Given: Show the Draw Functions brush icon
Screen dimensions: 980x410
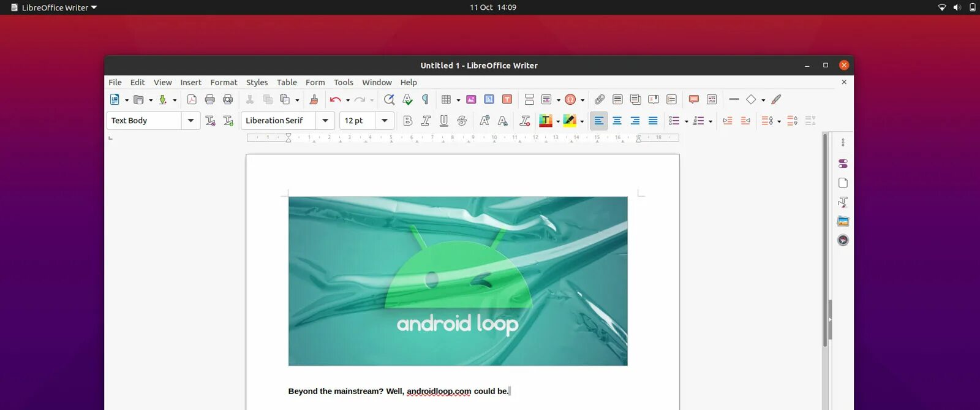Looking at the screenshot, I should tap(776, 99).
